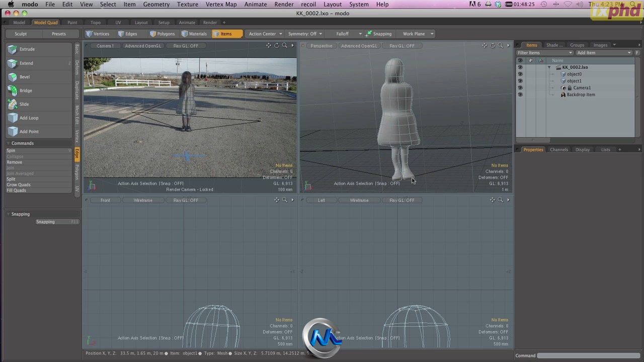The width and height of the screenshot is (644, 362).
Task: Toggle Ray GL in Front viewport
Action: tap(186, 200)
